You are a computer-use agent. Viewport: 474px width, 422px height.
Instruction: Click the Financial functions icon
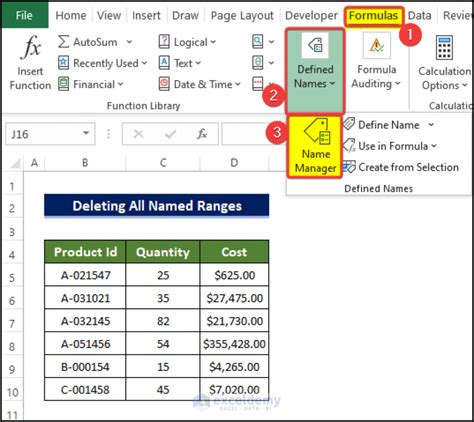pyautogui.click(x=63, y=84)
